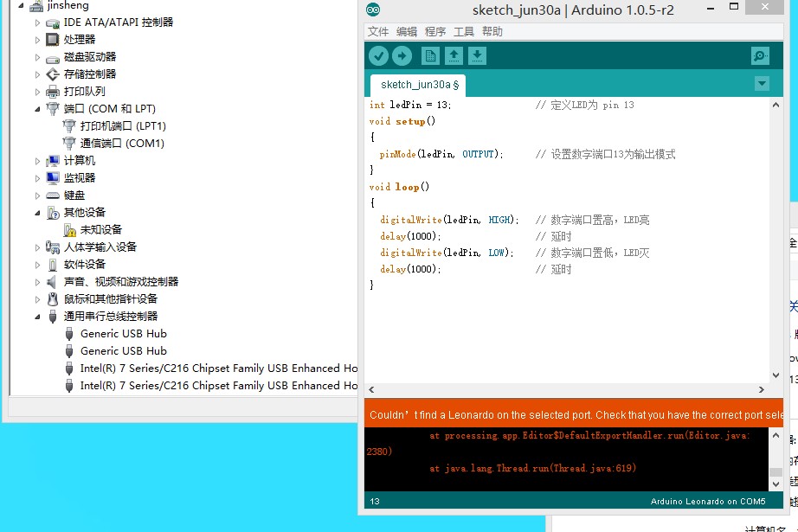The width and height of the screenshot is (798, 532).
Task: Select the printer port LPT1 icon
Action: [x=68, y=125]
